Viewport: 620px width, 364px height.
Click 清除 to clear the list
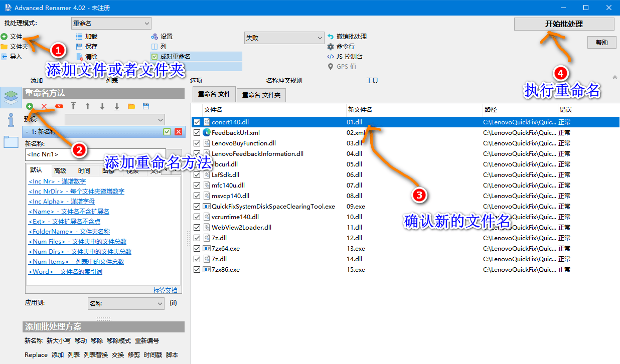87,57
